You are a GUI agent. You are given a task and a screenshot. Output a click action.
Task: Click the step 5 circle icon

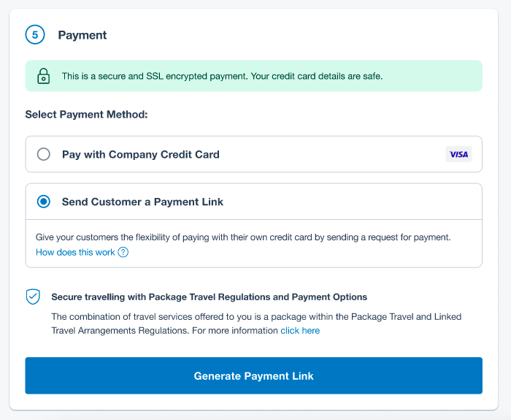[x=35, y=34]
